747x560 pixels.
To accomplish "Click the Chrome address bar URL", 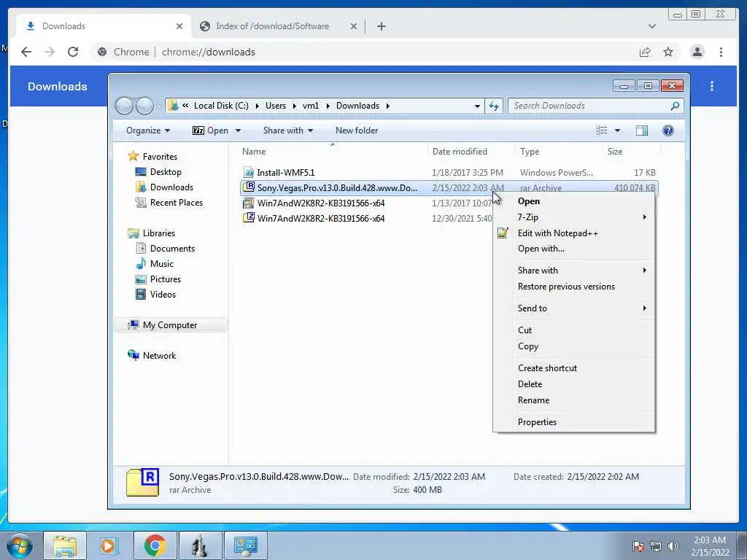I will pyautogui.click(x=208, y=52).
